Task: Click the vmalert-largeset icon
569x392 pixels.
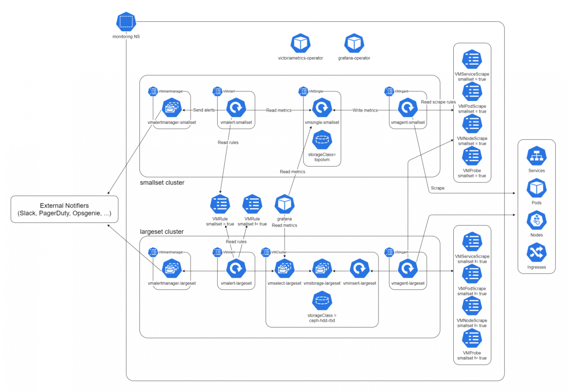Action: 236,269
